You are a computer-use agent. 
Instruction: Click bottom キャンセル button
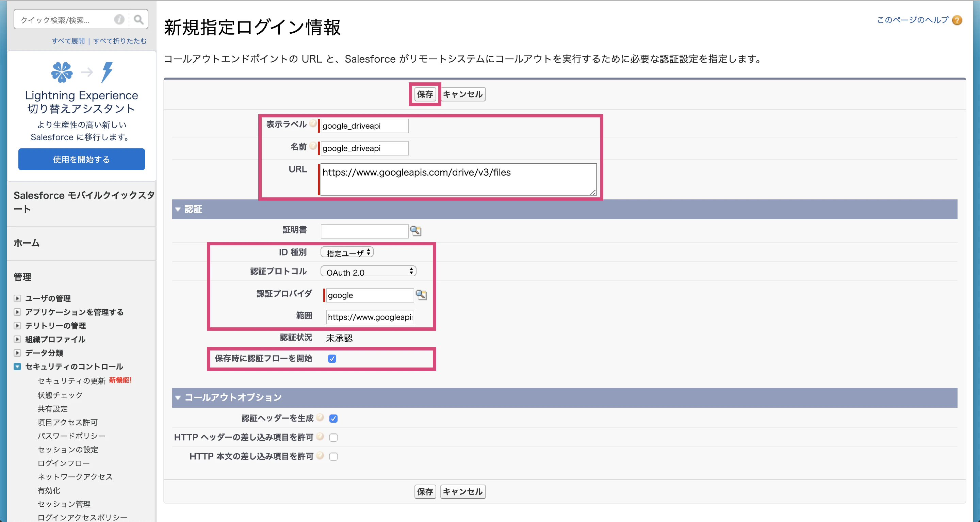point(463,492)
